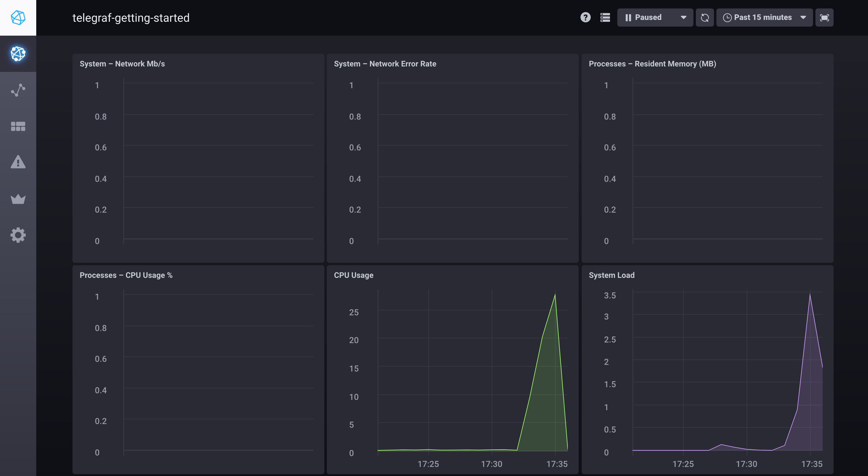Open the Alerting warning triangle icon
The height and width of the screenshot is (476, 868).
[x=18, y=162]
